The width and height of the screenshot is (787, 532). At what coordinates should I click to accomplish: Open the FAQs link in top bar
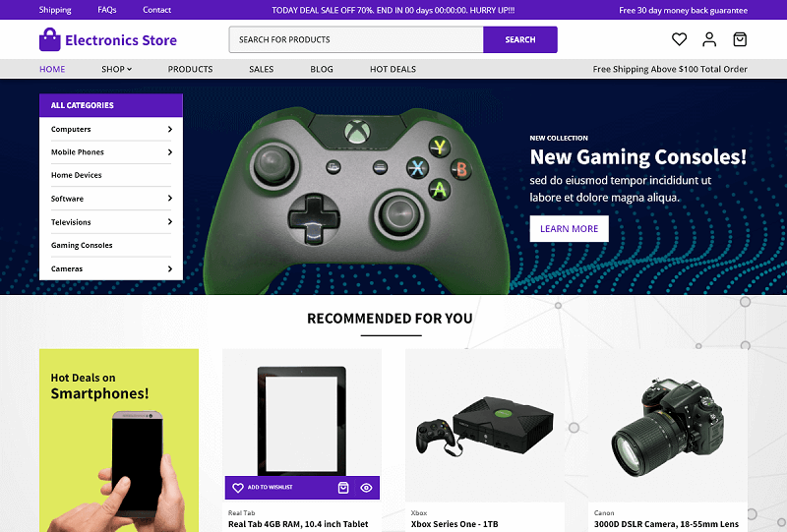click(107, 10)
